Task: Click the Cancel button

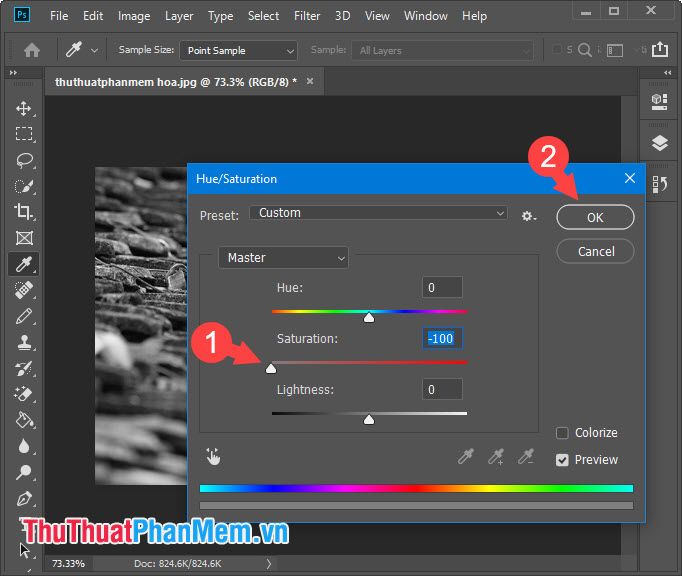Action: pyautogui.click(x=595, y=251)
